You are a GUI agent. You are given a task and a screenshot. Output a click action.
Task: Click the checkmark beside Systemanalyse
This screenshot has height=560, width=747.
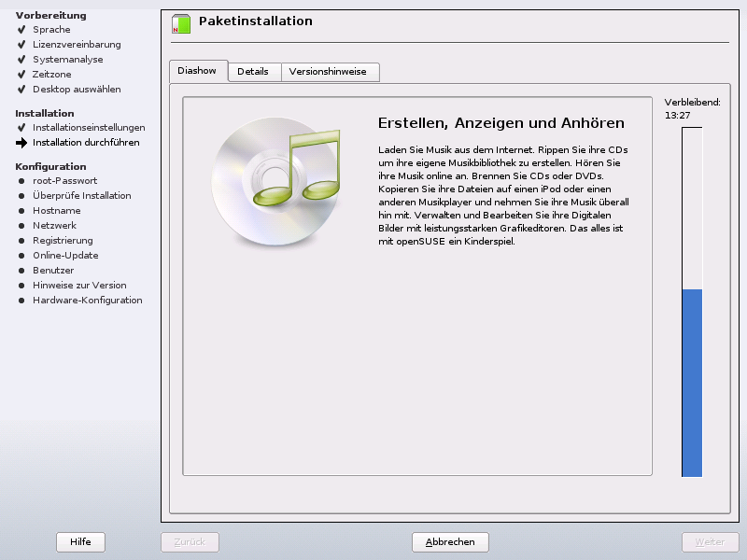coord(21,60)
